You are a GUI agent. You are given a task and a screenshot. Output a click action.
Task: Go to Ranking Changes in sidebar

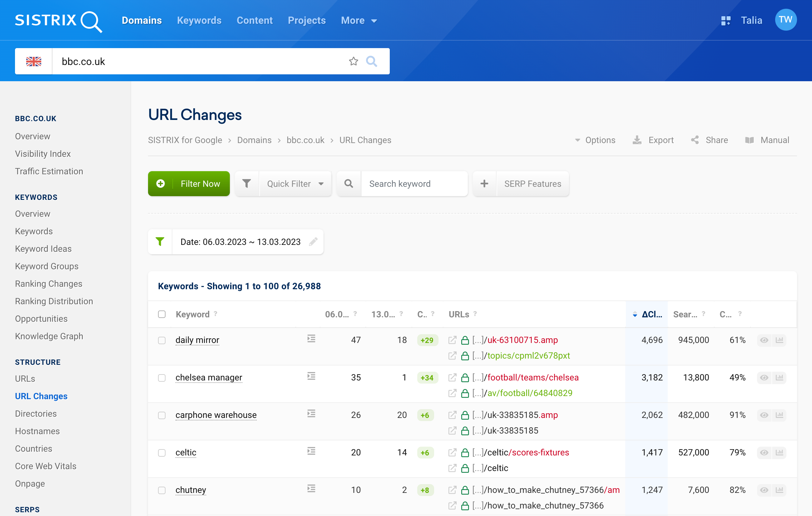[x=48, y=284]
